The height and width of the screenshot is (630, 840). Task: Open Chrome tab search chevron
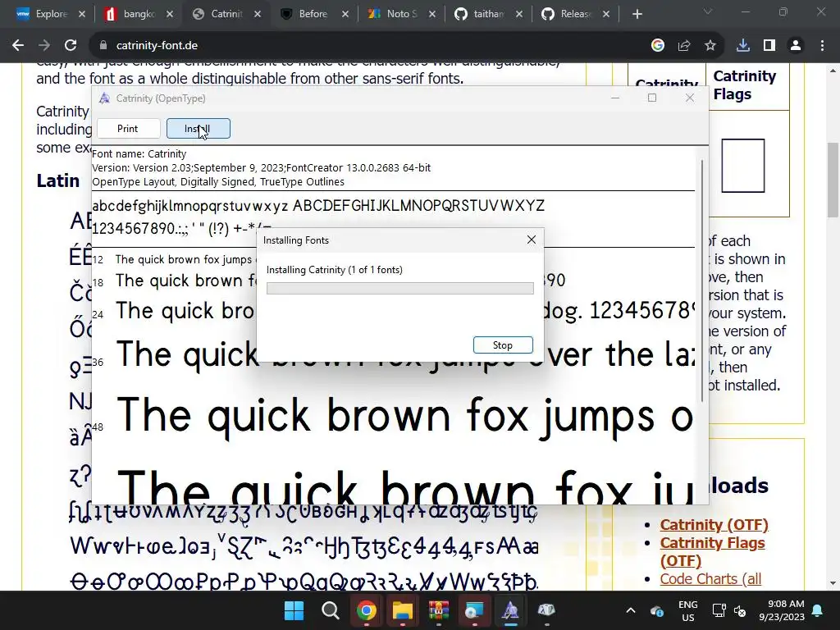(708, 11)
